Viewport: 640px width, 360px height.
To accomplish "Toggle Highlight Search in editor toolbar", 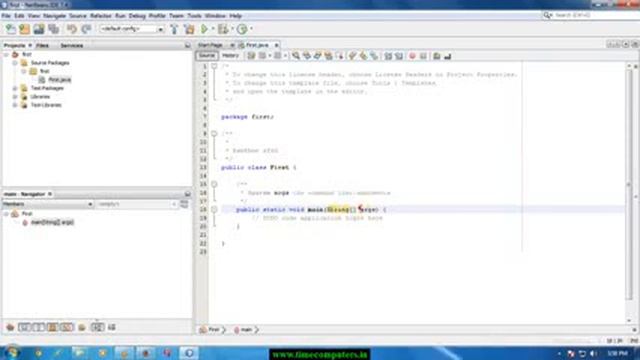I will pyautogui.click(x=328, y=56).
